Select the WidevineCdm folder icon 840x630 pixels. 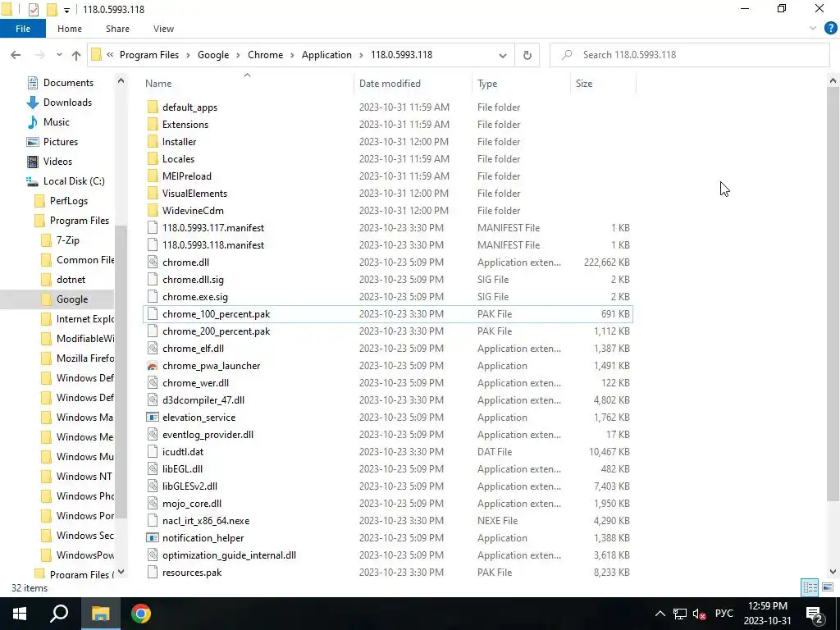click(153, 211)
